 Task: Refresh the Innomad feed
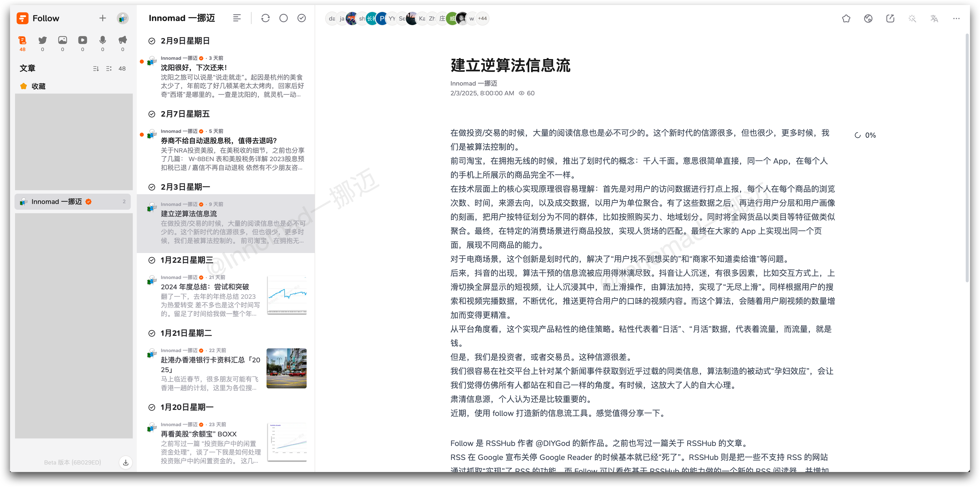pyautogui.click(x=266, y=18)
